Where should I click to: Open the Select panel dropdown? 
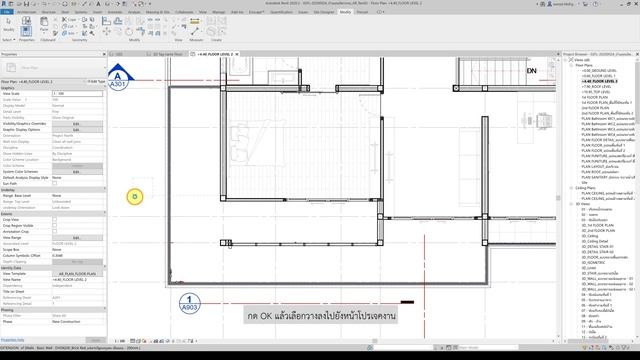pos(9,40)
